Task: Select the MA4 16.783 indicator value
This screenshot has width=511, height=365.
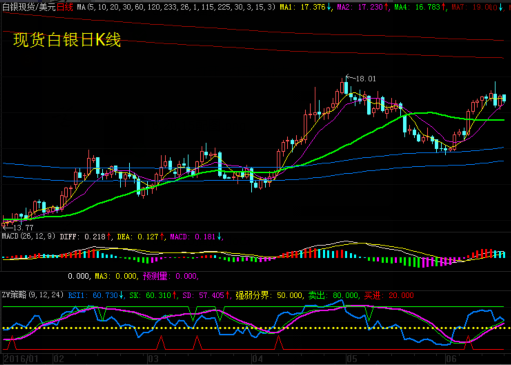Action: click(420, 7)
